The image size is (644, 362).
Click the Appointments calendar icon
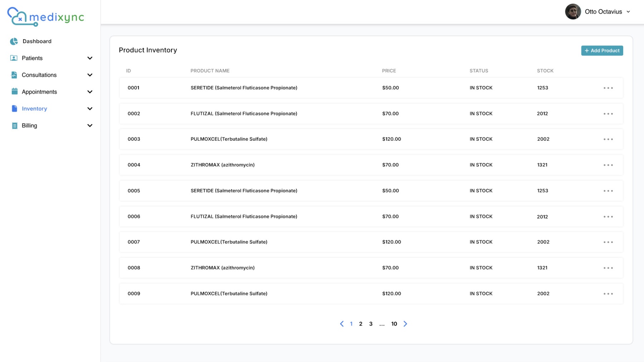(x=14, y=91)
